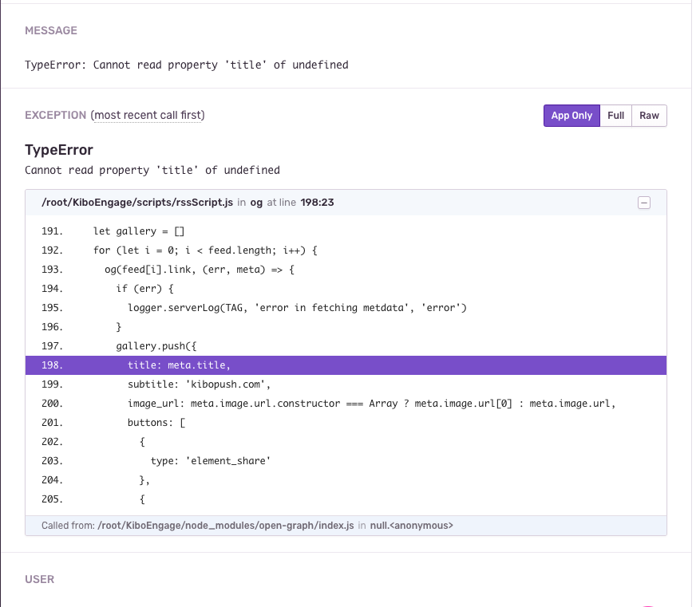700x607 pixels.
Task: Click line 191 'let gallery = []'
Action: [x=138, y=231]
